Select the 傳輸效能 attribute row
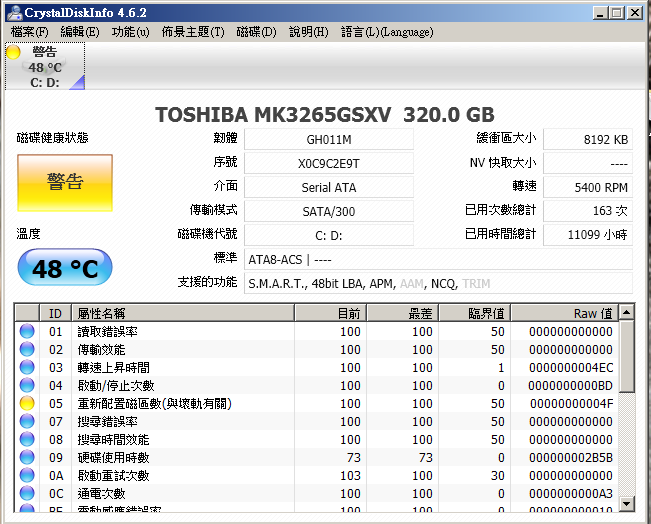This screenshot has height=524, width=651. pos(317,349)
